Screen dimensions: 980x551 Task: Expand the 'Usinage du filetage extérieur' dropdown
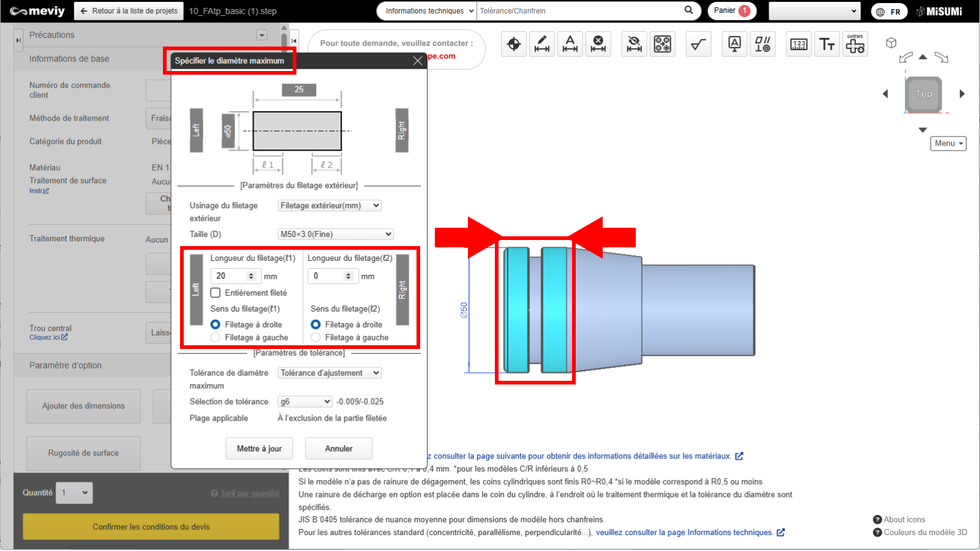[330, 206]
